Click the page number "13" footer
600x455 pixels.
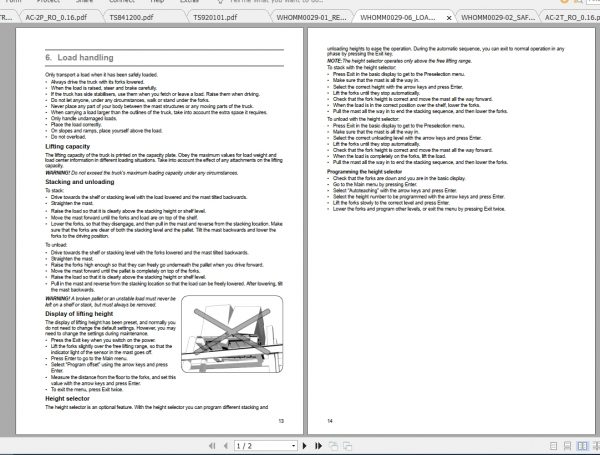pyautogui.click(x=281, y=421)
